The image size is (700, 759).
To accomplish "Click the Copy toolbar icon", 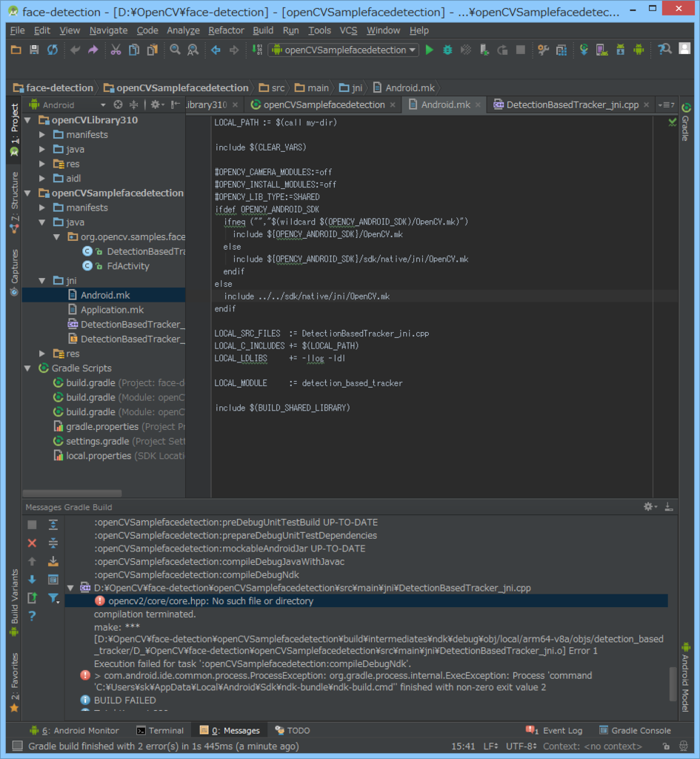I will [134, 50].
